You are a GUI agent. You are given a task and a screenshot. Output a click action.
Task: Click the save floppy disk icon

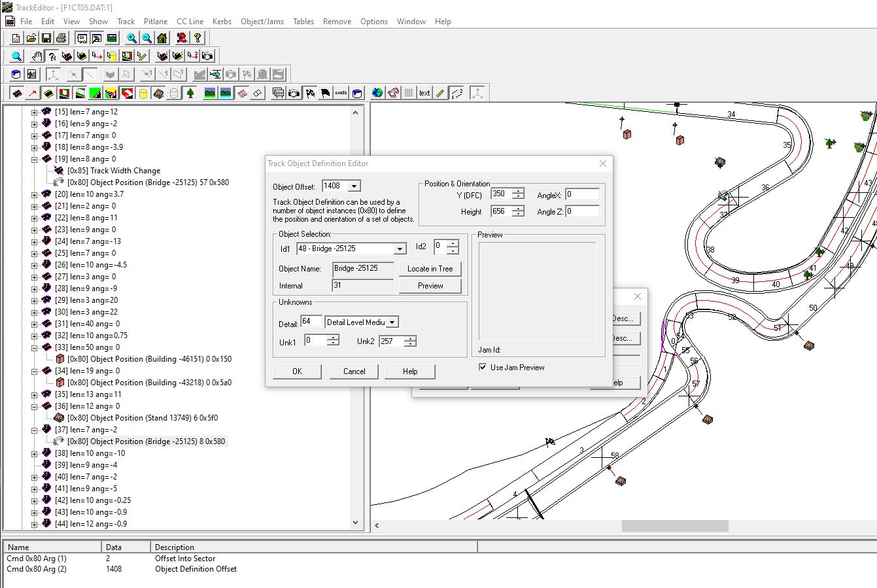(x=46, y=38)
